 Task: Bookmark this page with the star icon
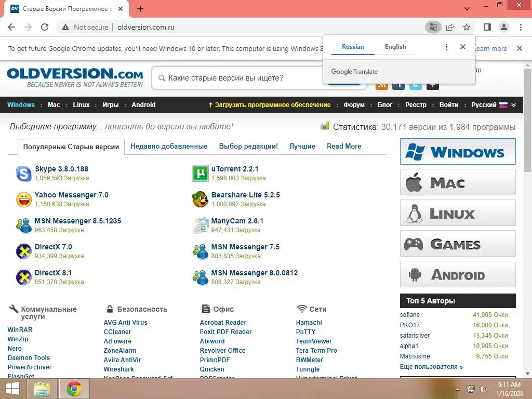click(467, 27)
